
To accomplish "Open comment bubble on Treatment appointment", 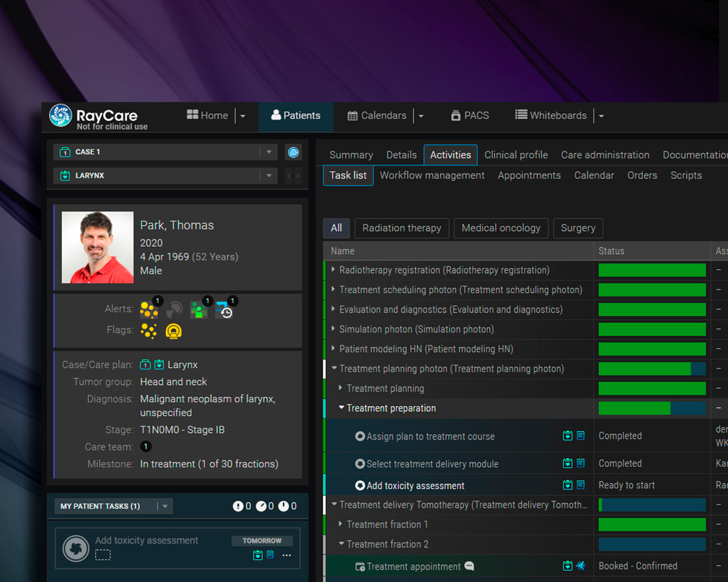I will point(470,566).
